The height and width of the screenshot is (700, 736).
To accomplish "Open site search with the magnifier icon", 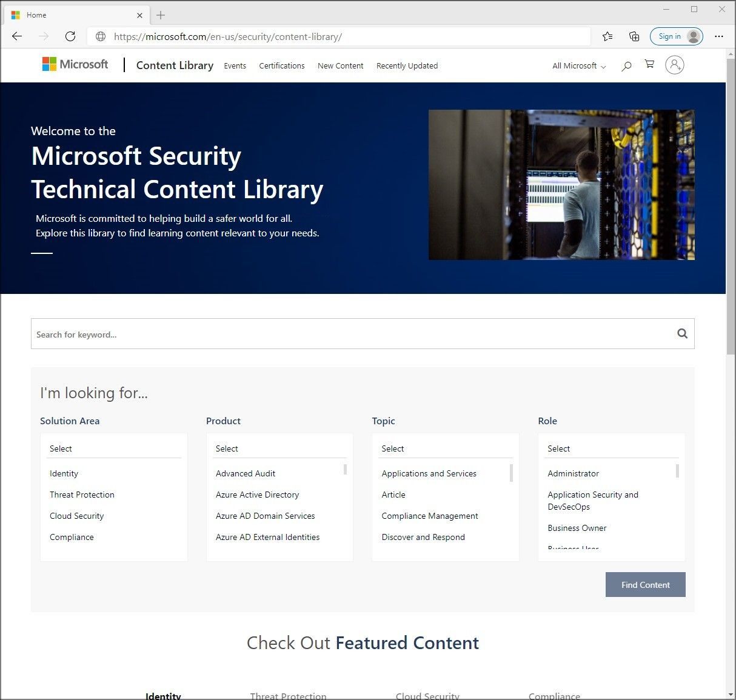I will pos(626,66).
